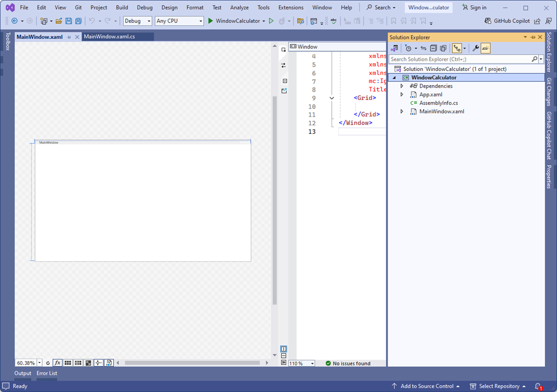The width and height of the screenshot is (557, 392).
Task: Save the current file with Save icon
Action: click(69, 21)
